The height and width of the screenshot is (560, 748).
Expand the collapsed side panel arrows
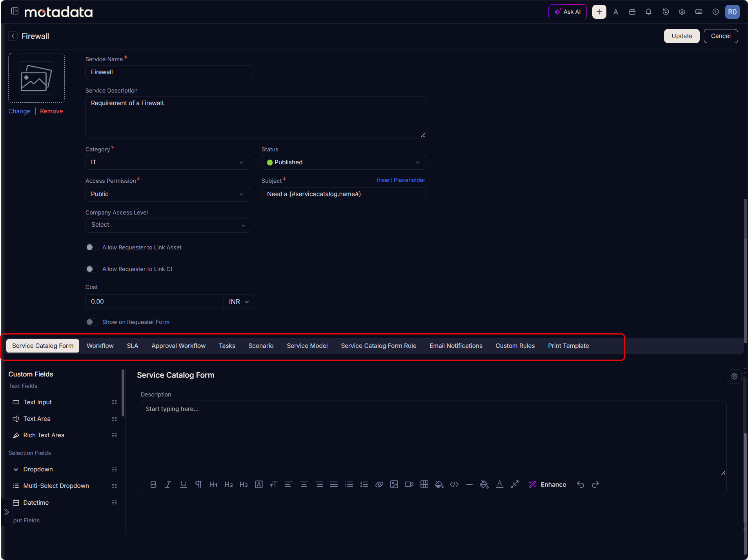point(7,512)
